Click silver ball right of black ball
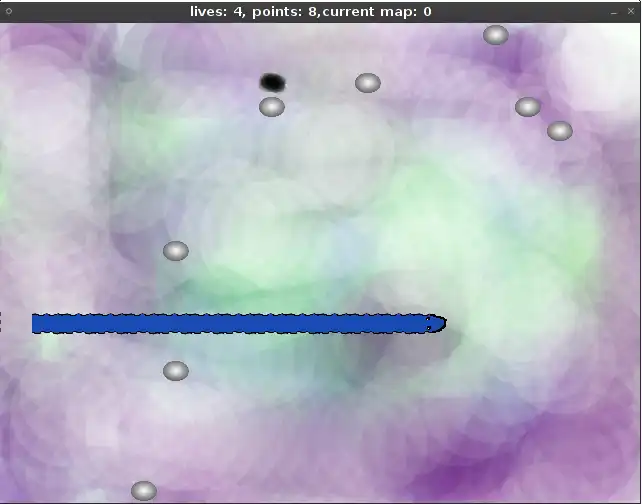 tap(368, 83)
